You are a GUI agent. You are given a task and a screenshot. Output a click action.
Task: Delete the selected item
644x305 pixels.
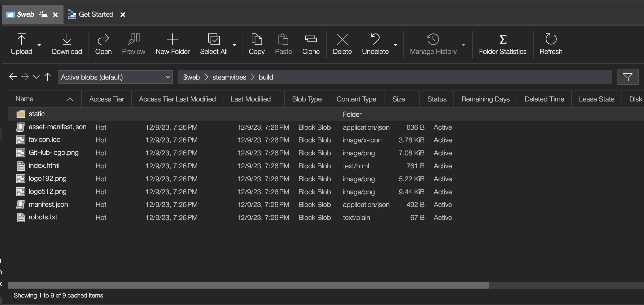tap(342, 44)
